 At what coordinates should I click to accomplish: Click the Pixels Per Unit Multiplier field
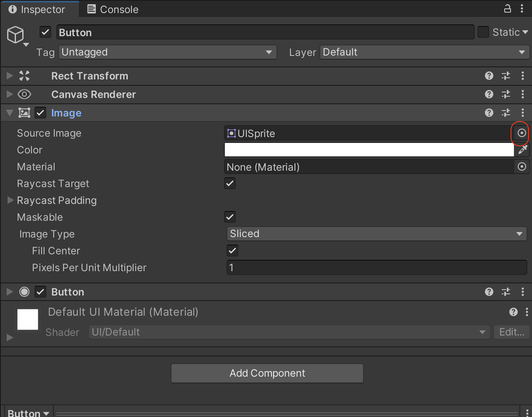pos(377,267)
